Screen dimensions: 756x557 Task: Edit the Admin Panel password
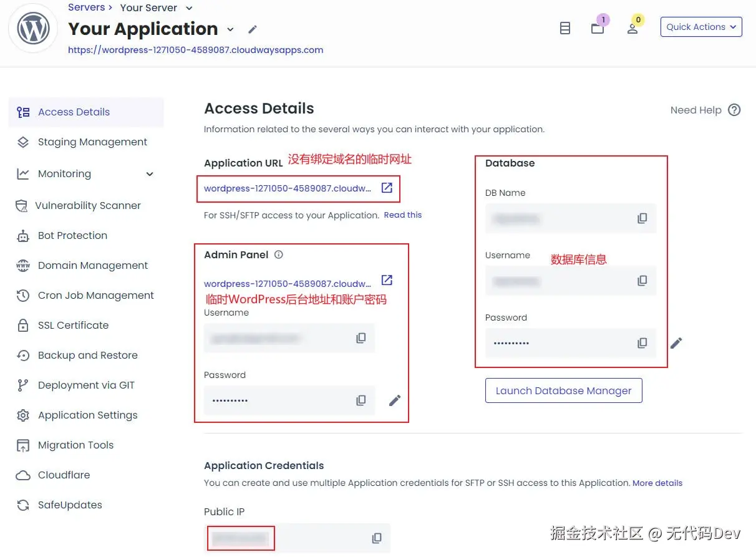[x=395, y=400]
